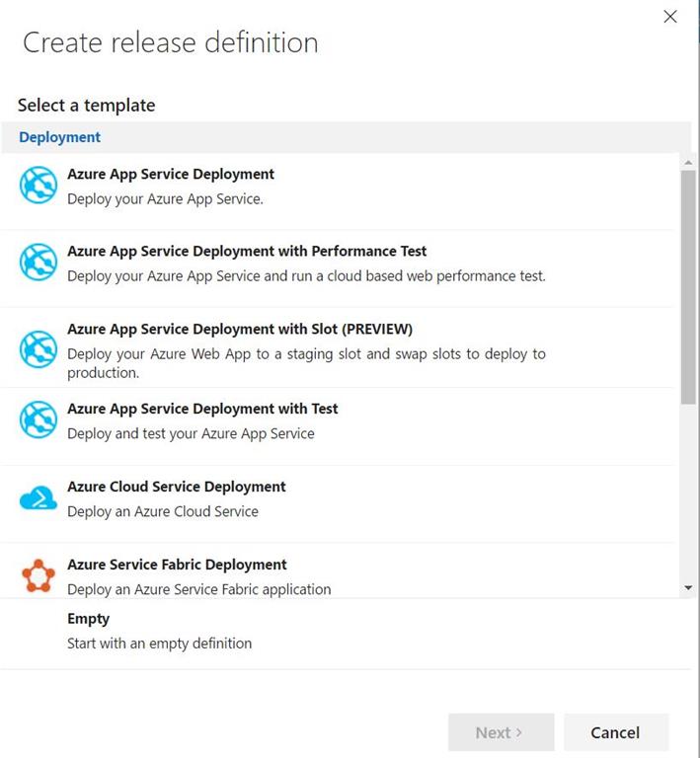Click the Deployment with Test template icon
This screenshot has width=700, height=758.
point(39,420)
